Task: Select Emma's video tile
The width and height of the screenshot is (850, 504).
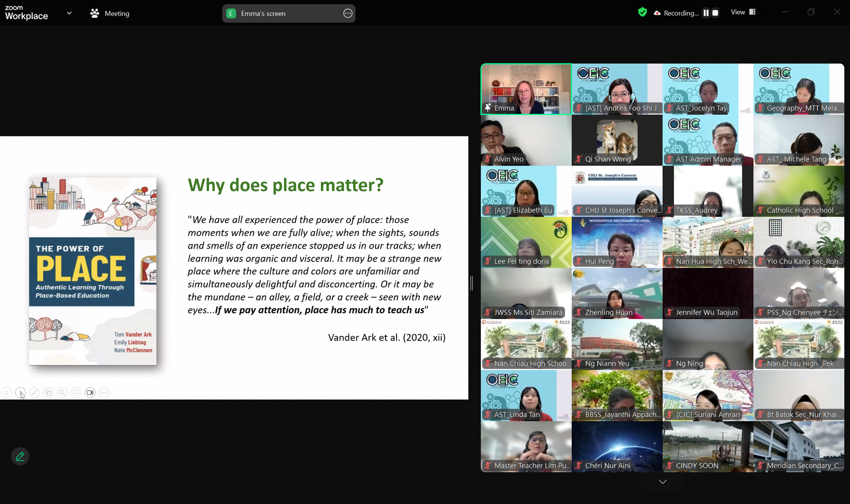Action: (x=526, y=89)
